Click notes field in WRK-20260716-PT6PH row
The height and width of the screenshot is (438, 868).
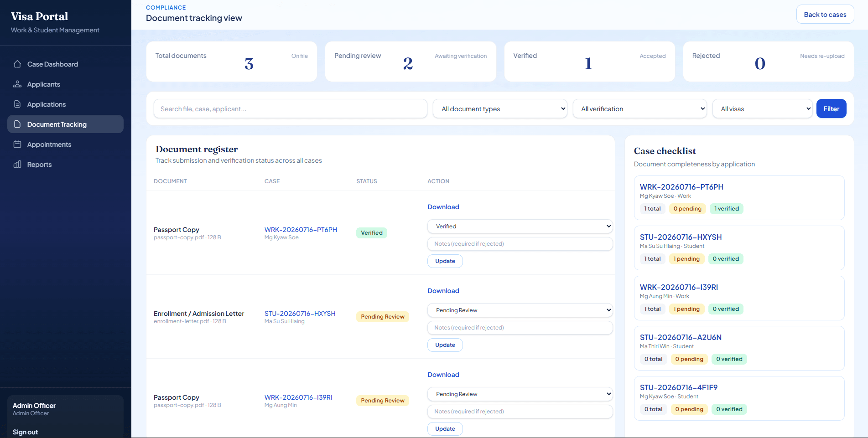pyautogui.click(x=520, y=244)
